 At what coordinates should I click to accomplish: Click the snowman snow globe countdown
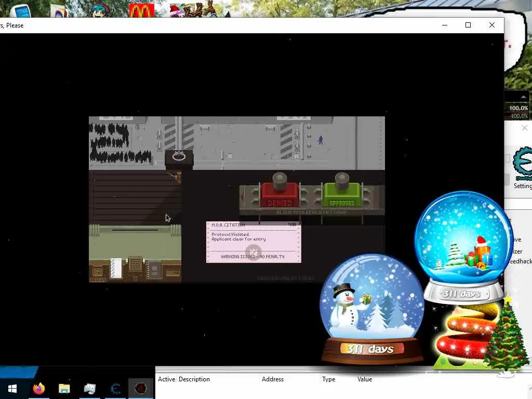(x=371, y=309)
